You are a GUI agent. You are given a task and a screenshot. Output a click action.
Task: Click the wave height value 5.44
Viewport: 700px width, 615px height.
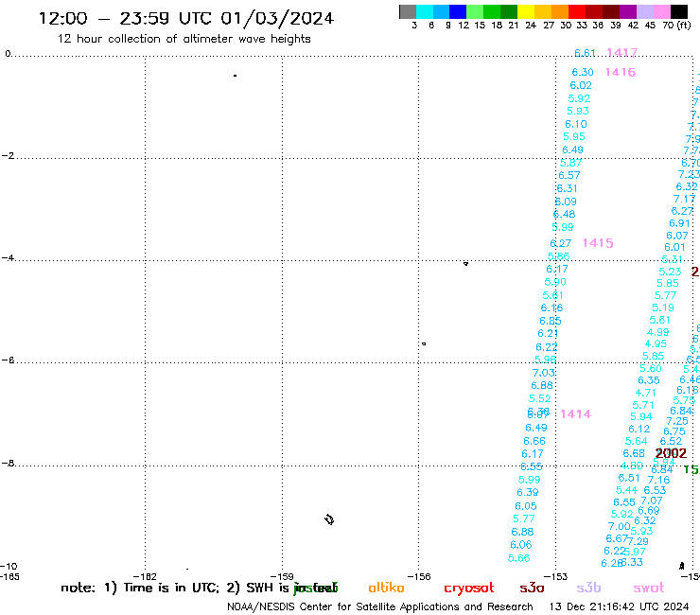pos(627,490)
